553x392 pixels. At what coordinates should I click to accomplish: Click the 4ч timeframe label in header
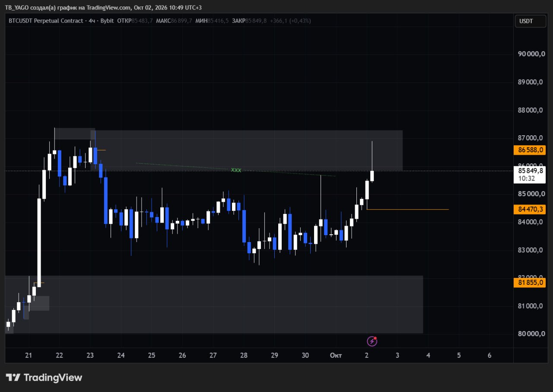coord(92,21)
